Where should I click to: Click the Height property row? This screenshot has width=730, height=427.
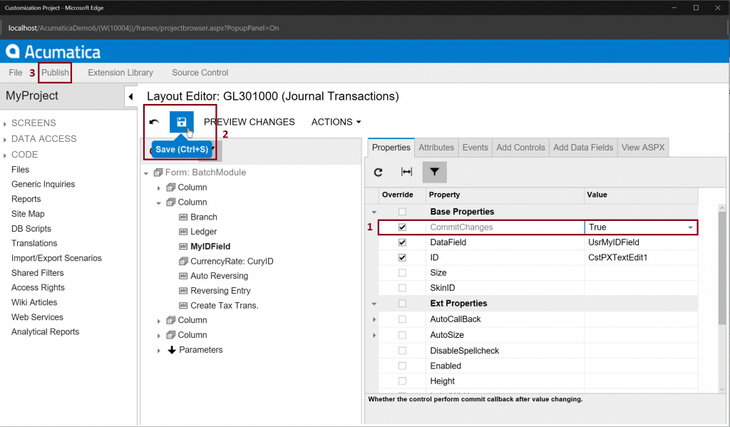click(538, 381)
